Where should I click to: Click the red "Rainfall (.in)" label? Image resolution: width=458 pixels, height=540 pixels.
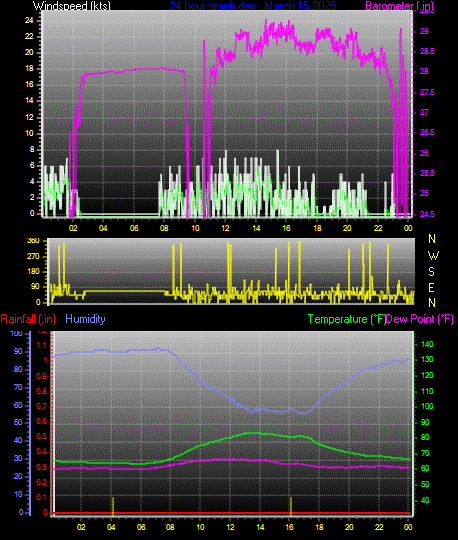coord(28,319)
